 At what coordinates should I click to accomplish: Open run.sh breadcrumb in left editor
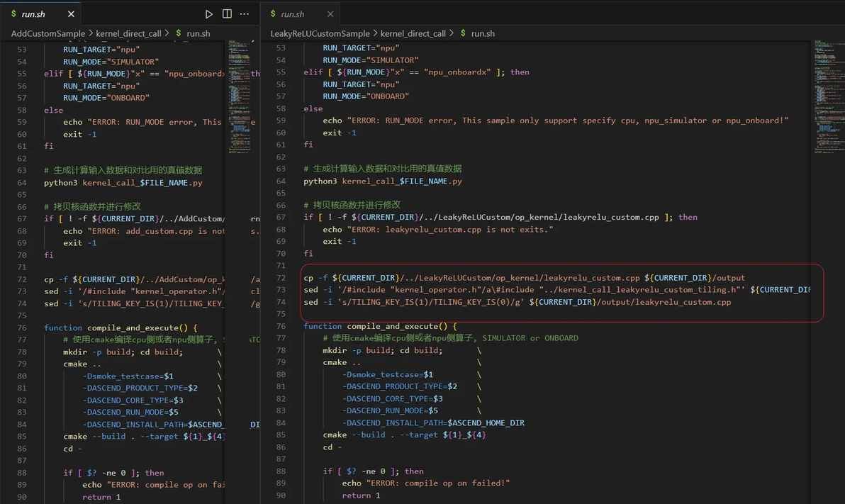198,33
